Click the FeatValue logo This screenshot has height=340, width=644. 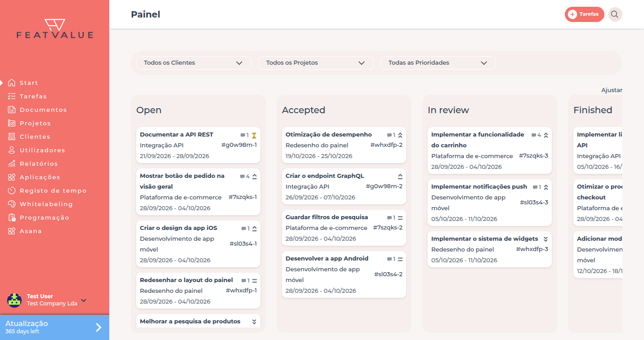point(55,29)
